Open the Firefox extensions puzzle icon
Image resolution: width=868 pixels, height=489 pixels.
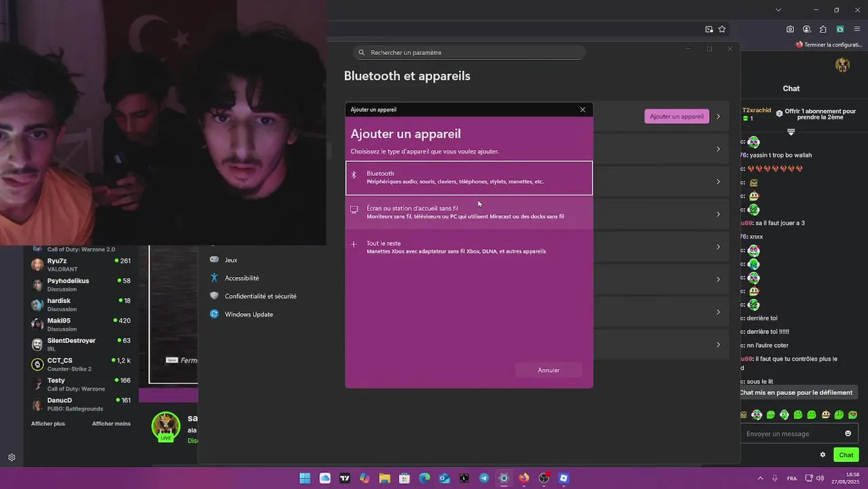coord(823,29)
